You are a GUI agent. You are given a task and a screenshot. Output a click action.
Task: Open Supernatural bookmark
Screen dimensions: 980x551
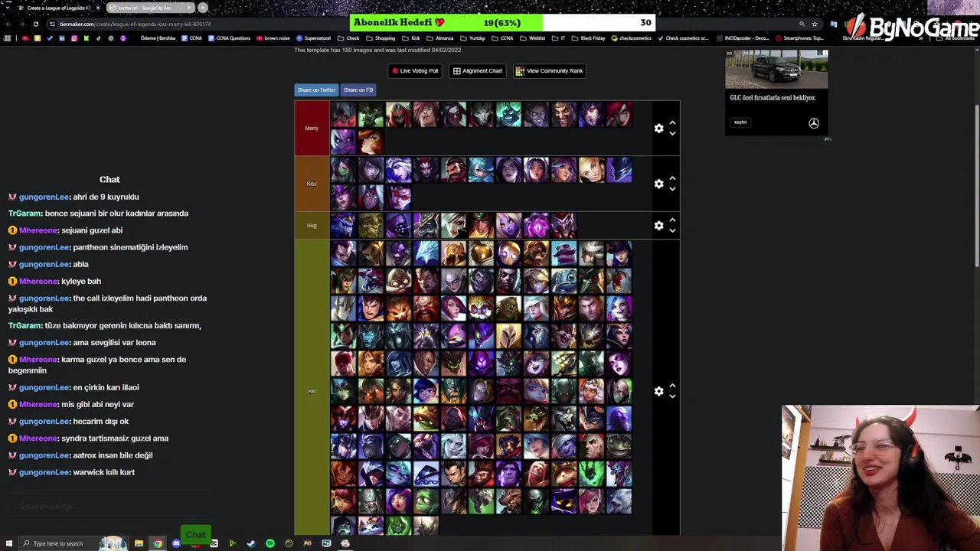pos(314,38)
